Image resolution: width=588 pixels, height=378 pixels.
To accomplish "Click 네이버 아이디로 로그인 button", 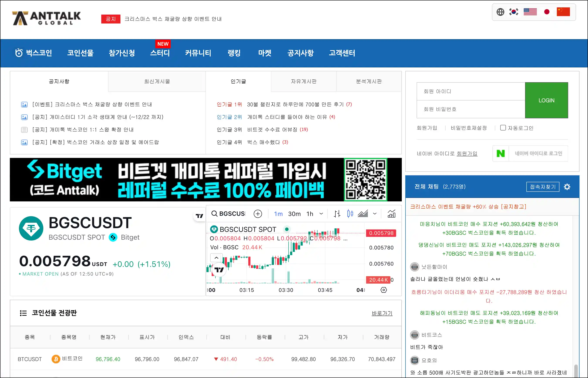I will (x=530, y=153).
